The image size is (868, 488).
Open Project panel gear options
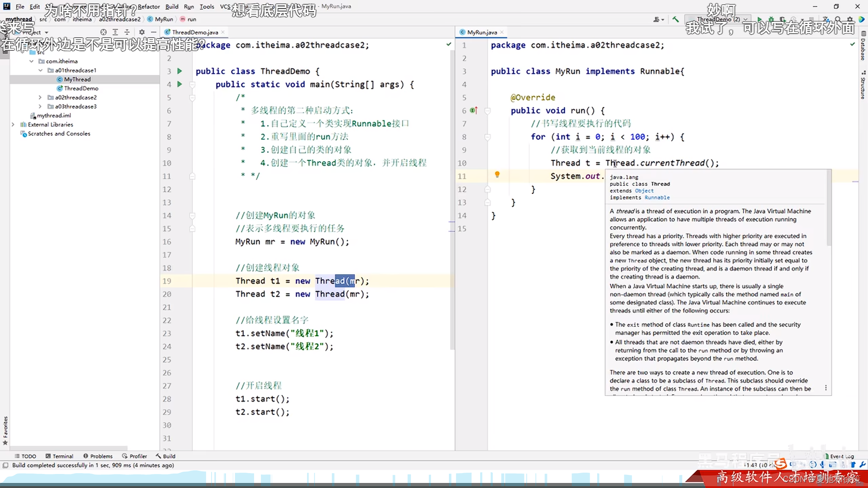142,32
